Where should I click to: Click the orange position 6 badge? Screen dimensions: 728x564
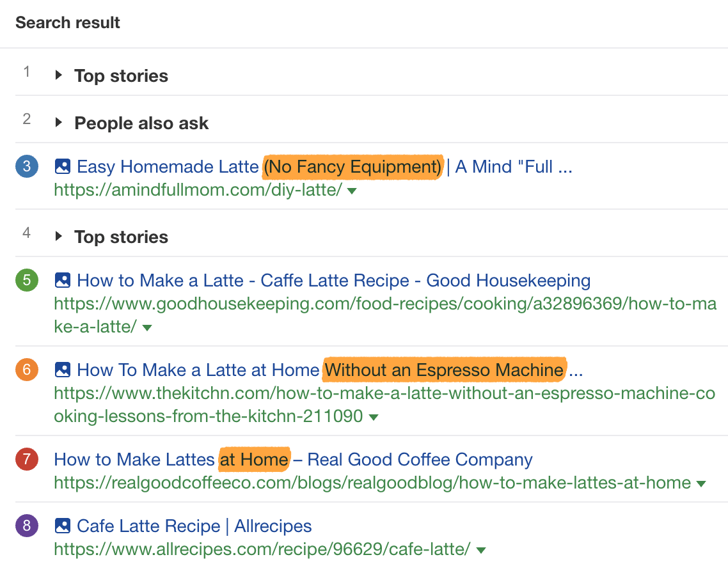pos(27,370)
